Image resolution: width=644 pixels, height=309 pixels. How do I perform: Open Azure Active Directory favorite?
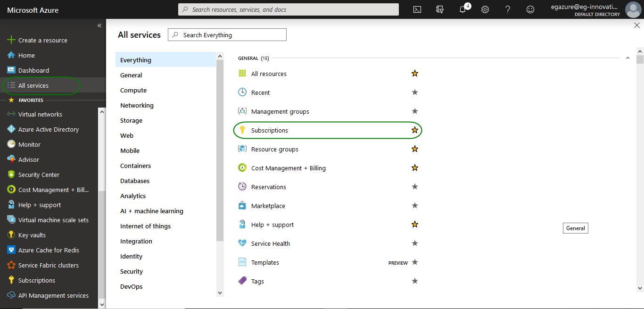coord(49,129)
